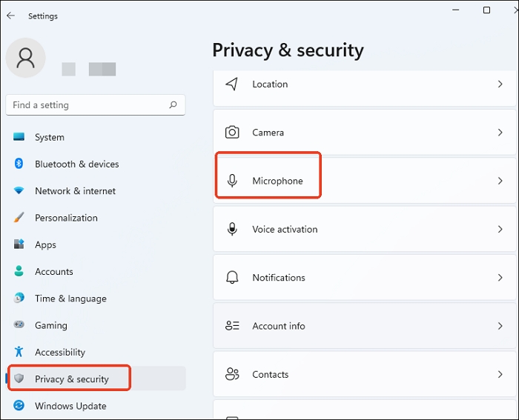Click the Notifications bell icon
Viewport: 519px width, 420px height.
232,278
